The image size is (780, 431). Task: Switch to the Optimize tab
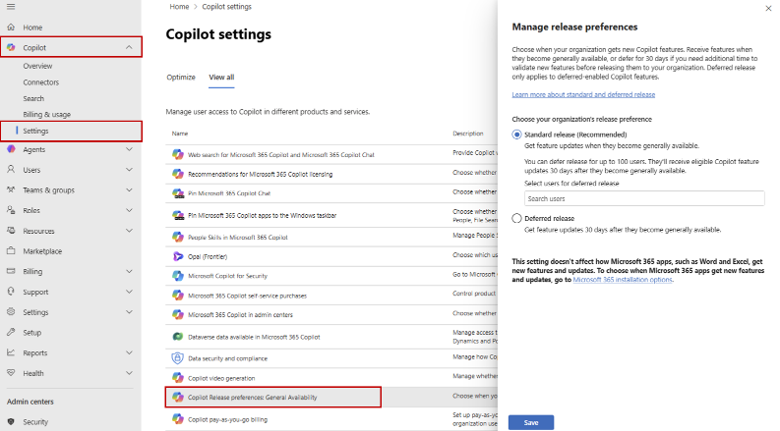coord(181,77)
